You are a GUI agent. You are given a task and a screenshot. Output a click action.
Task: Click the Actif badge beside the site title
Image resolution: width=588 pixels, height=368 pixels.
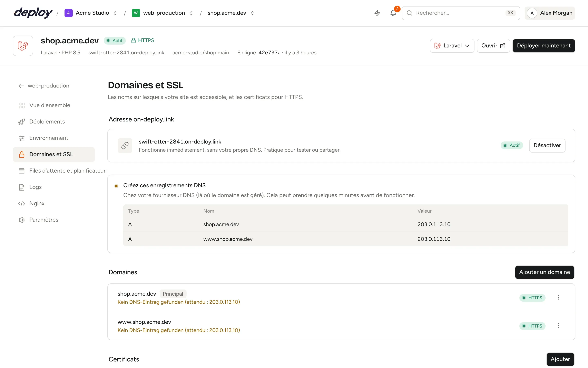pyautogui.click(x=115, y=41)
